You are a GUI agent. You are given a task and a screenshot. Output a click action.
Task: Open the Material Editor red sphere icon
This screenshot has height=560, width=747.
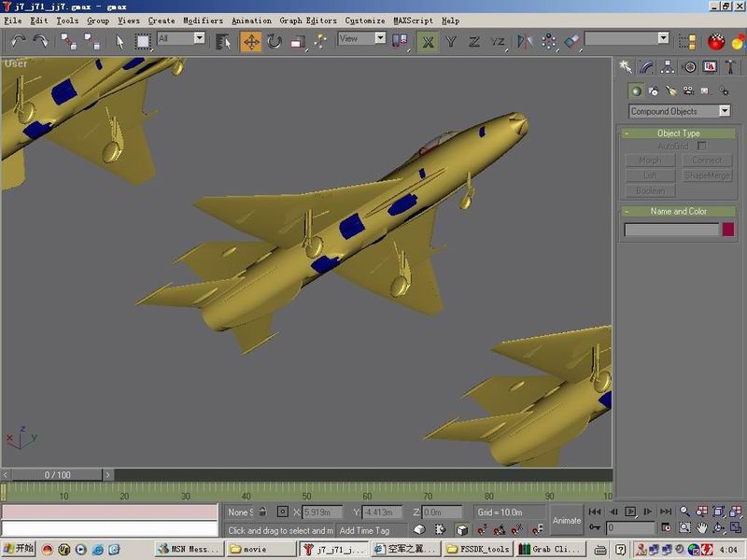[x=715, y=42]
